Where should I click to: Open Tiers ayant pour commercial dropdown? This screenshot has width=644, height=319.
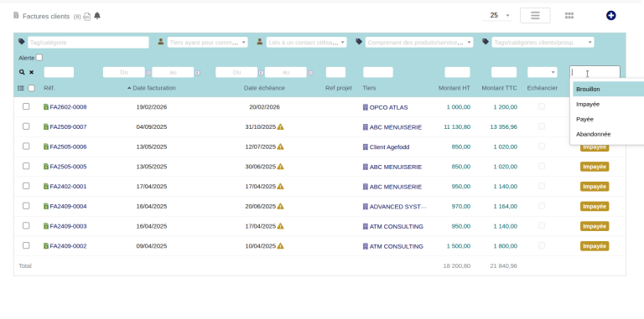(207, 42)
